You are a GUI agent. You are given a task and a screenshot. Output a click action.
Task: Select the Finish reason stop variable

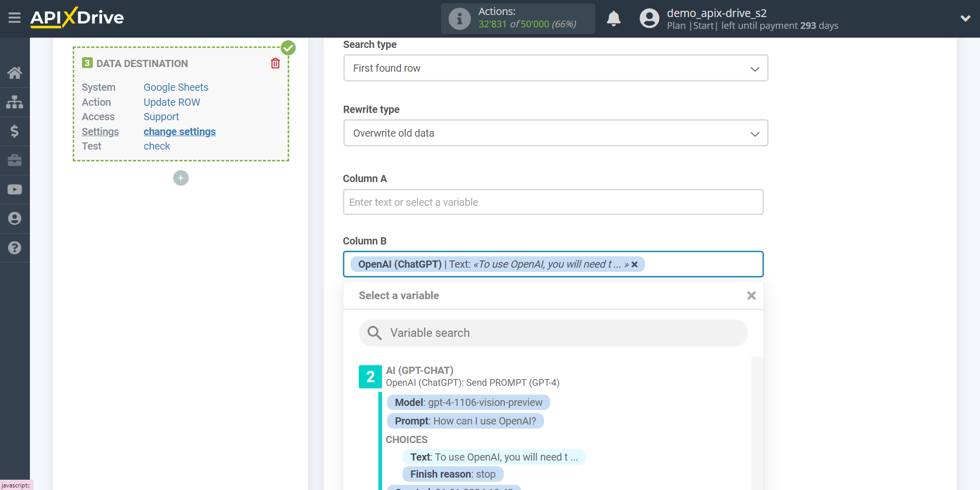pos(453,474)
